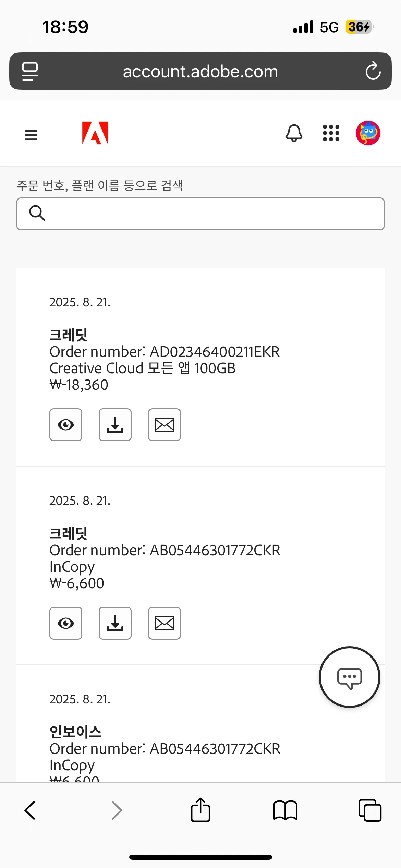Email the InCopy credit note
This screenshot has height=868, width=401.
[x=165, y=623]
